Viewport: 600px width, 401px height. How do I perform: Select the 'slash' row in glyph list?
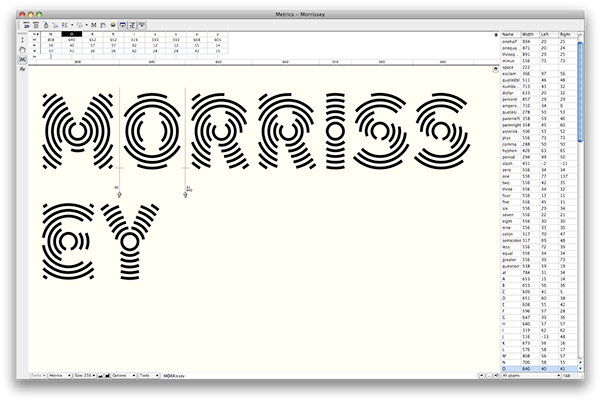(539, 163)
